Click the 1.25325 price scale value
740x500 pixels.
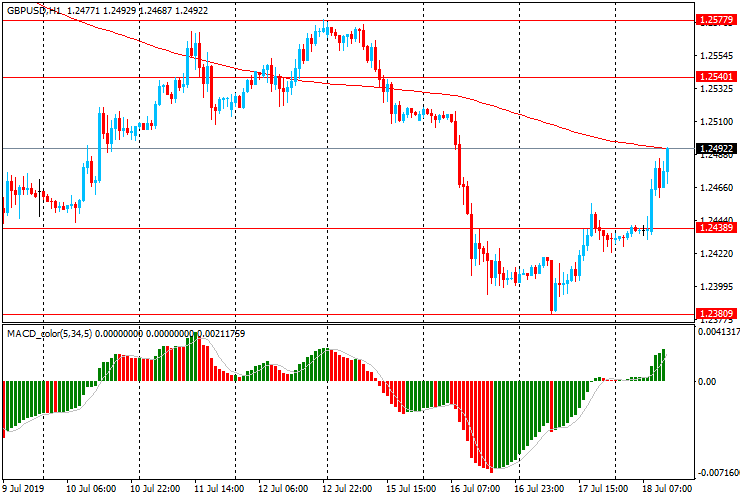tap(716, 89)
